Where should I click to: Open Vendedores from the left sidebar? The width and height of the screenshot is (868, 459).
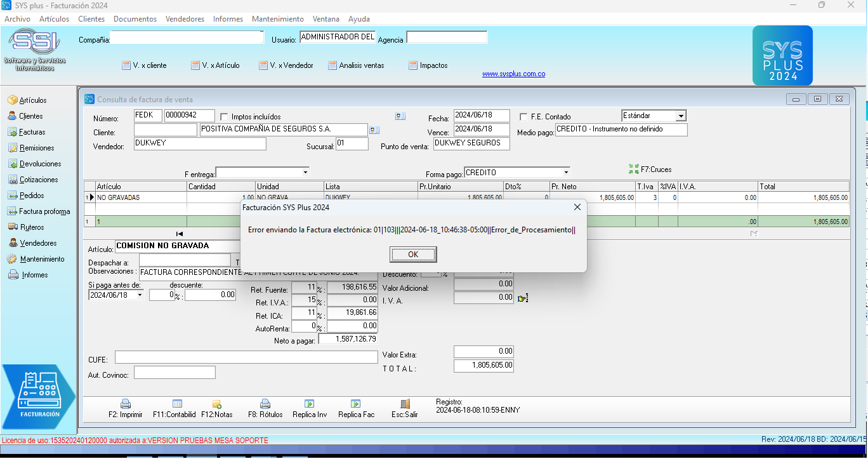click(32, 243)
